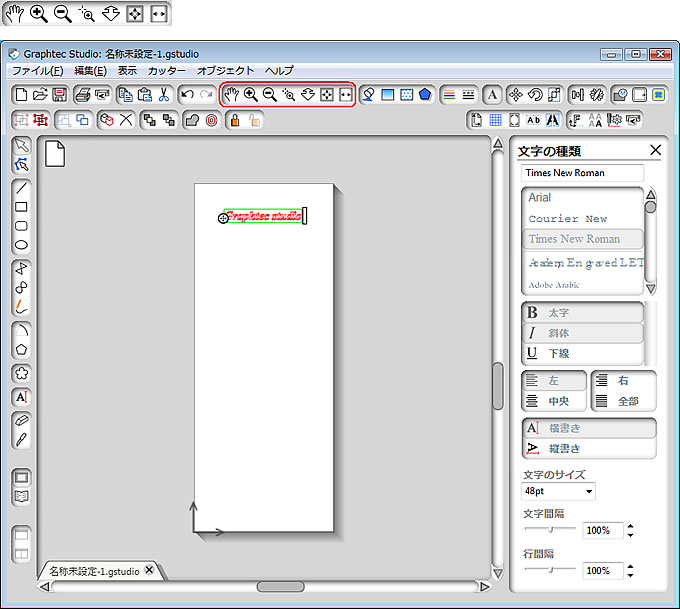Adjust the 行間隔 line spacing slider
The image size is (680, 609).
tap(550, 569)
